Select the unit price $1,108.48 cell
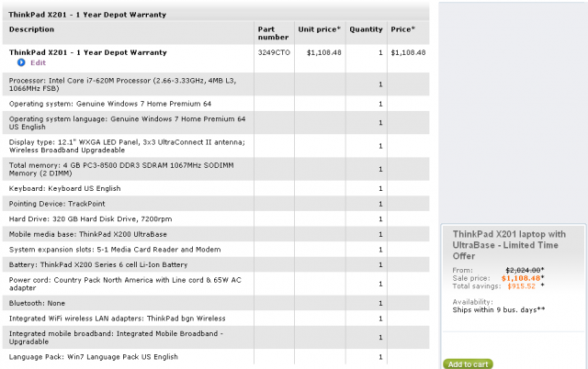The height and width of the screenshot is (369, 588). [x=324, y=53]
